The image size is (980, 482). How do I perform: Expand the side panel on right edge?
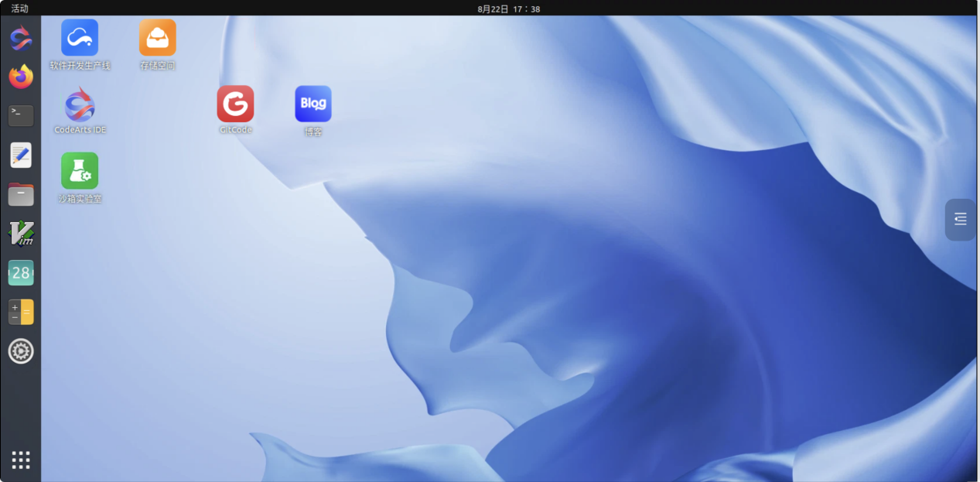(961, 220)
